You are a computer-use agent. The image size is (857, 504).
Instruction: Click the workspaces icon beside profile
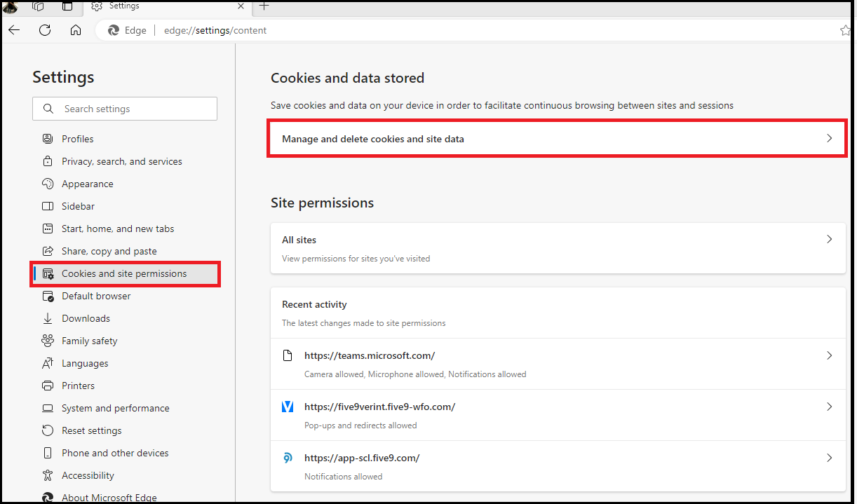pos(39,6)
